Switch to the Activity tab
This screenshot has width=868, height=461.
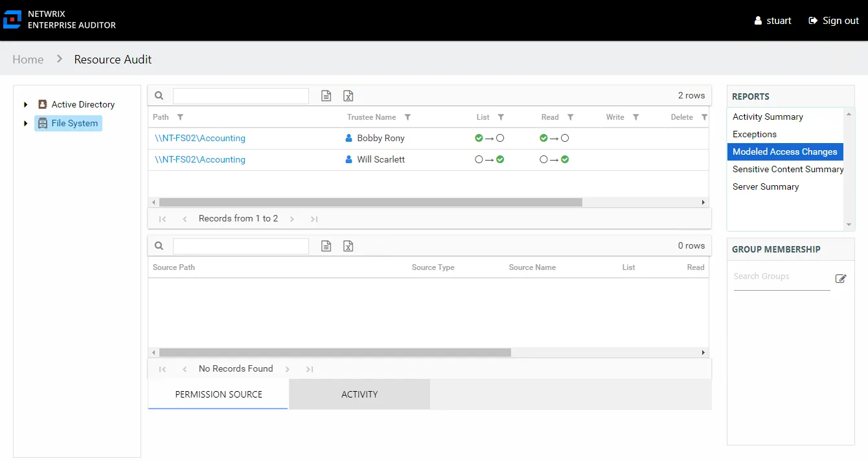tap(360, 394)
